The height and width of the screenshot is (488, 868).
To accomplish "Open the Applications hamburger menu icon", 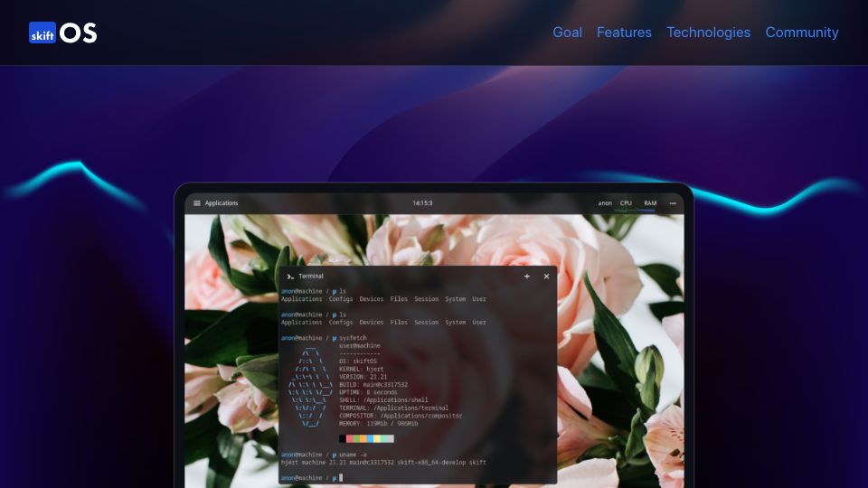I will click(196, 203).
